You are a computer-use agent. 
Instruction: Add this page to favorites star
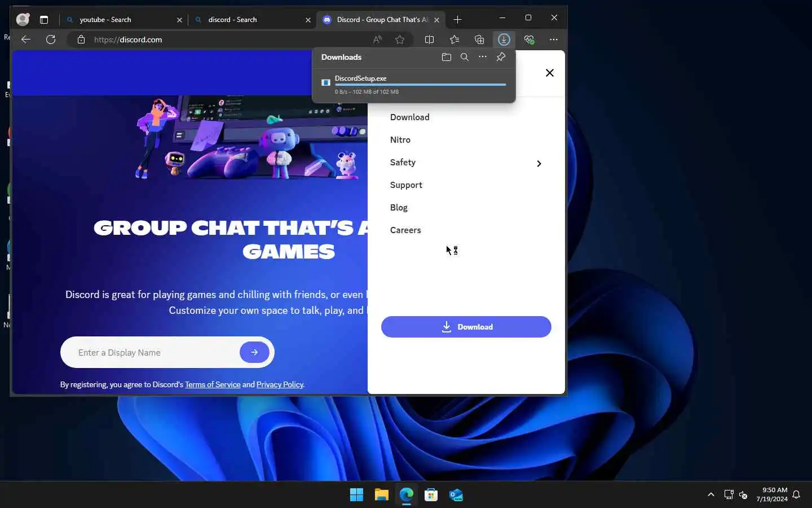click(400, 40)
